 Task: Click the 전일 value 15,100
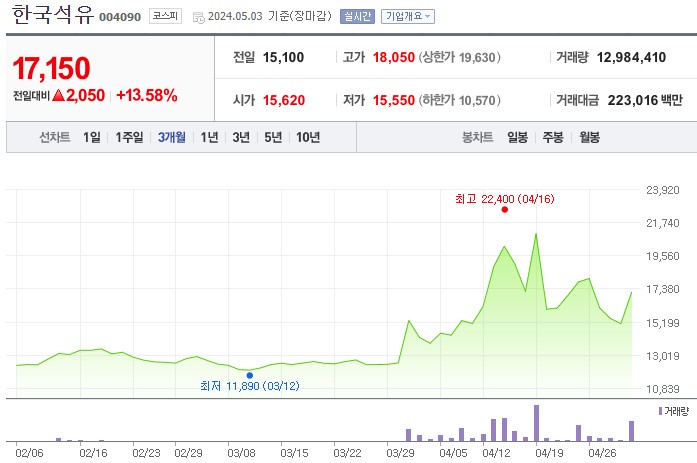(x=284, y=57)
